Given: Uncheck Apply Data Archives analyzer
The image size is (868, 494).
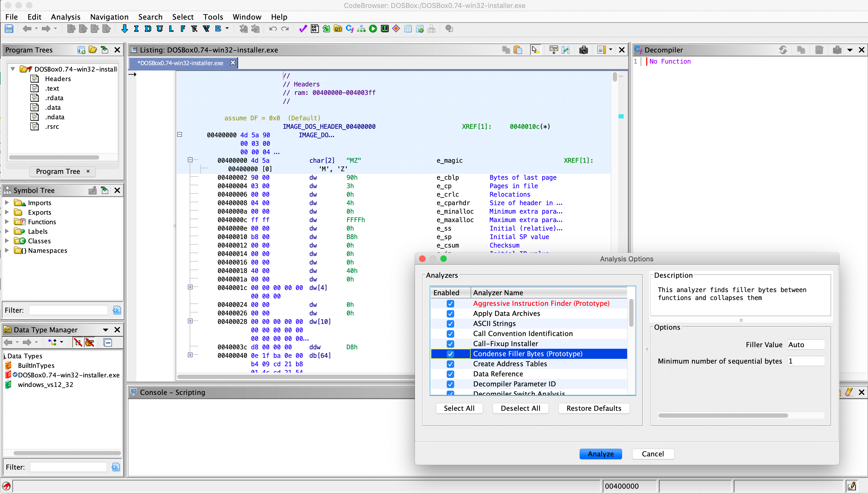Looking at the screenshot, I should (x=450, y=314).
